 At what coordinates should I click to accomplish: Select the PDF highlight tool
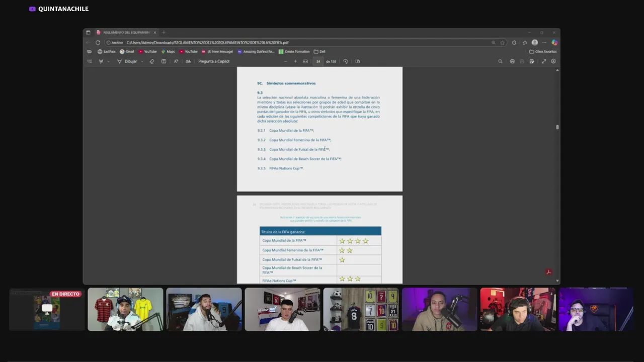101,61
